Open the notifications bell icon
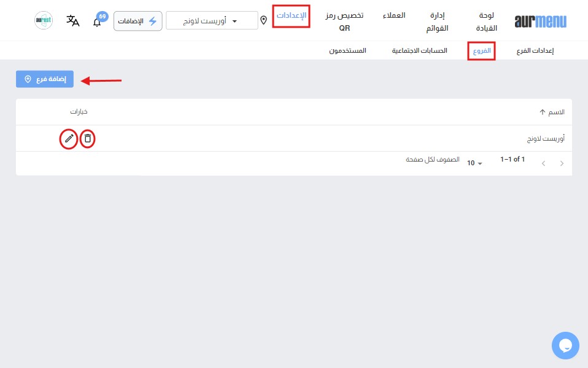The width and height of the screenshot is (588, 368). pyautogui.click(x=97, y=22)
